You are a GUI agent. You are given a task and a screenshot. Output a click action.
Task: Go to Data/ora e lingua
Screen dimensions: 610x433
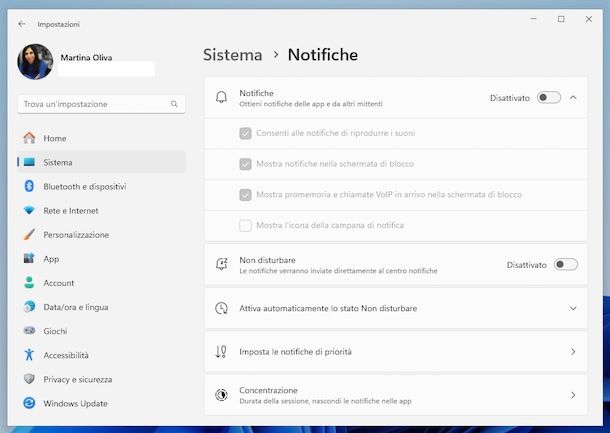click(75, 307)
